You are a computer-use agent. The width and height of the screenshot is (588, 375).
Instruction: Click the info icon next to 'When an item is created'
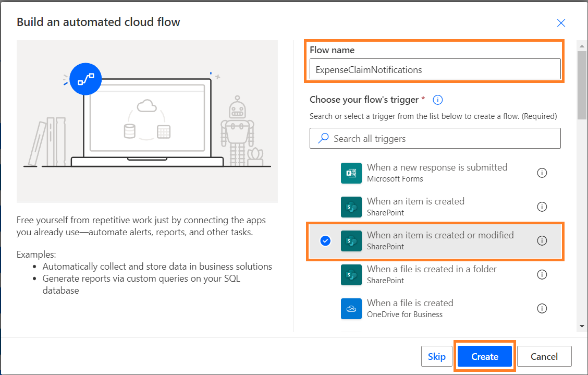click(542, 207)
